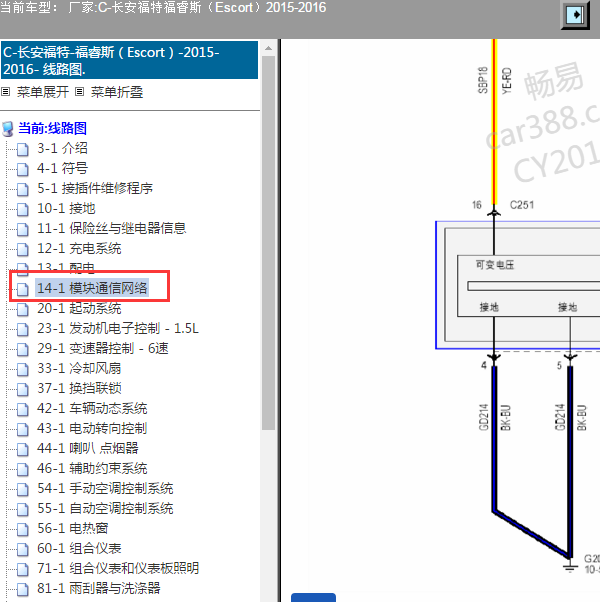Open the 56-1 电热窗 entry
This screenshot has height=602, width=600.
tap(73, 528)
